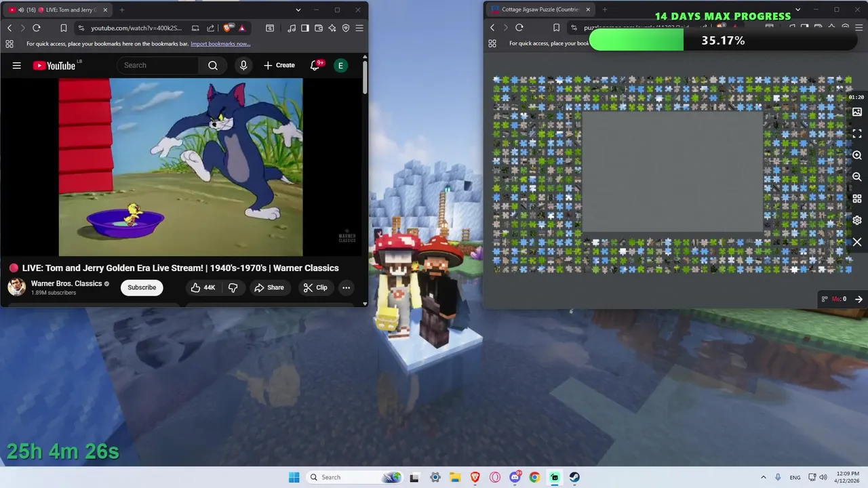Toggle the browser sidebar panel in the YouTube window

click(305, 28)
